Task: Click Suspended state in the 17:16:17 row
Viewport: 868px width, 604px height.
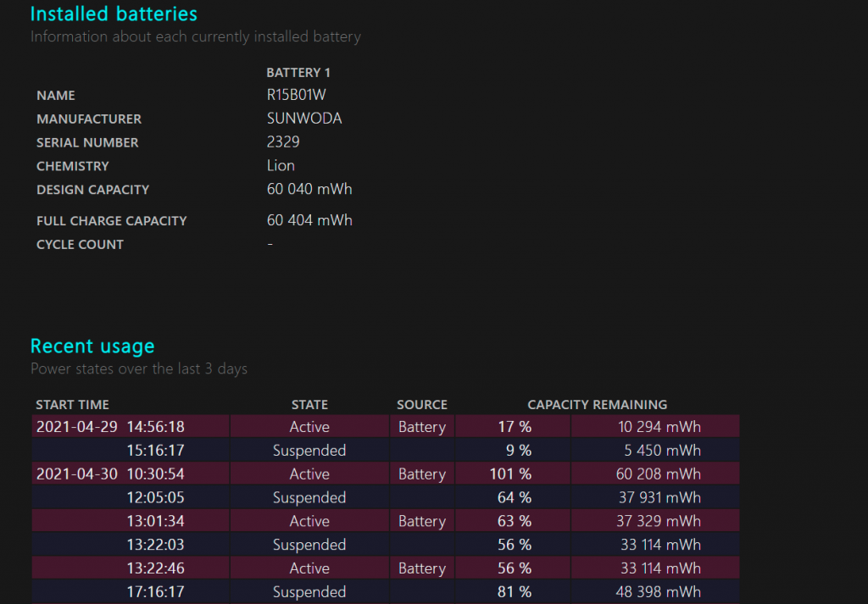Action: 309,592
